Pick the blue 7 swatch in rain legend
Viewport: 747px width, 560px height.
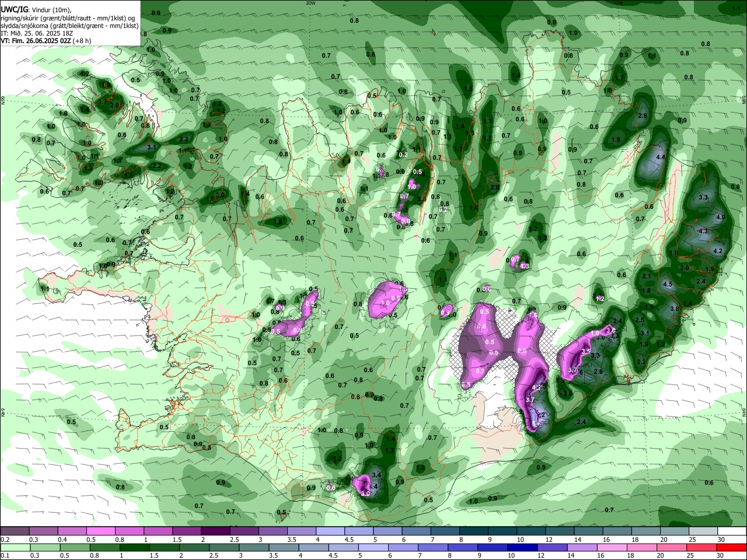pos(433,547)
